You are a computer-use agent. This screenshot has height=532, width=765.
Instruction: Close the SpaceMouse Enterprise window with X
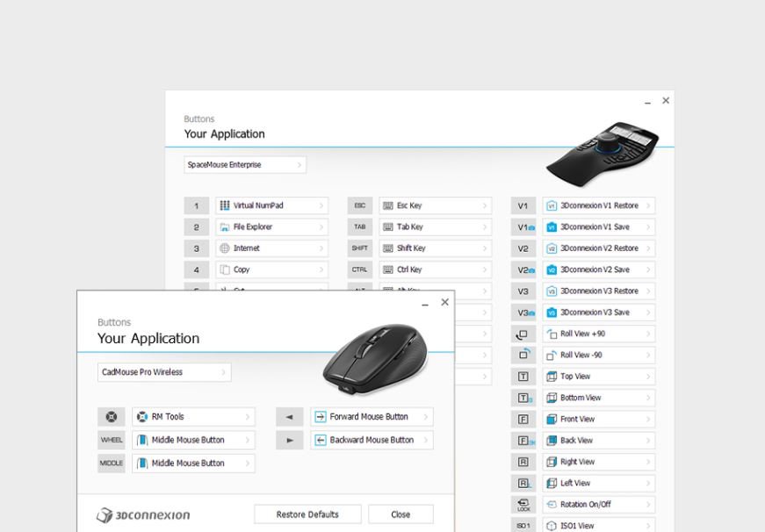[x=666, y=100]
